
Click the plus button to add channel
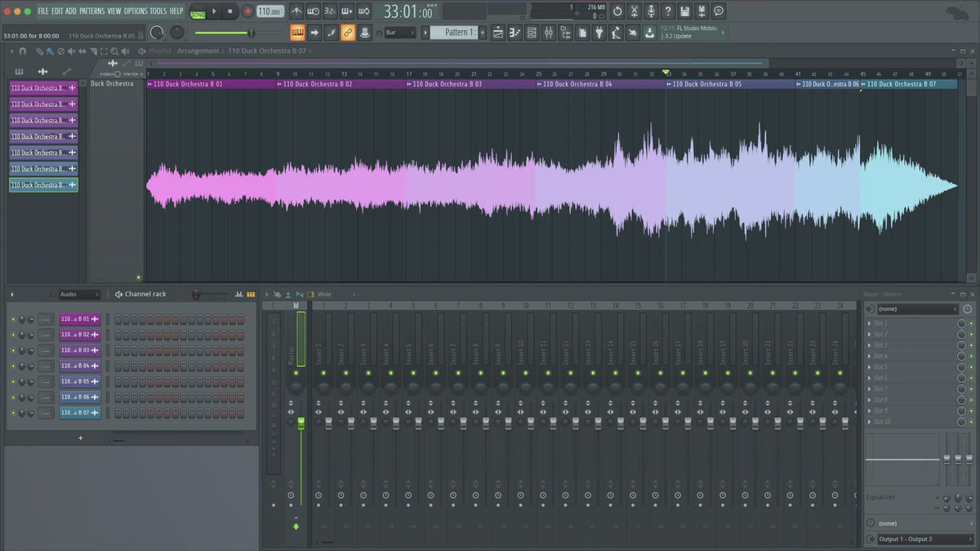[x=80, y=438]
